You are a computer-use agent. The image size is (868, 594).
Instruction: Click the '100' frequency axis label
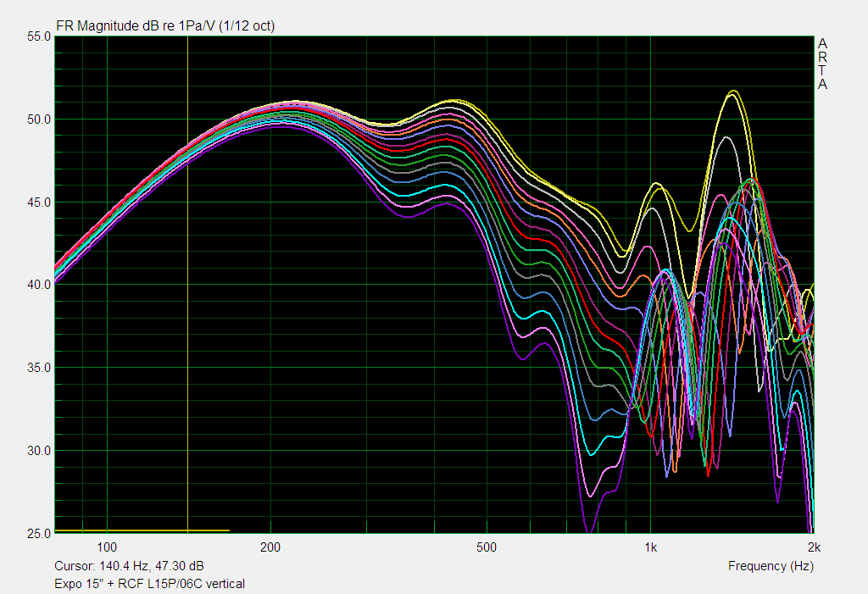coord(107,547)
